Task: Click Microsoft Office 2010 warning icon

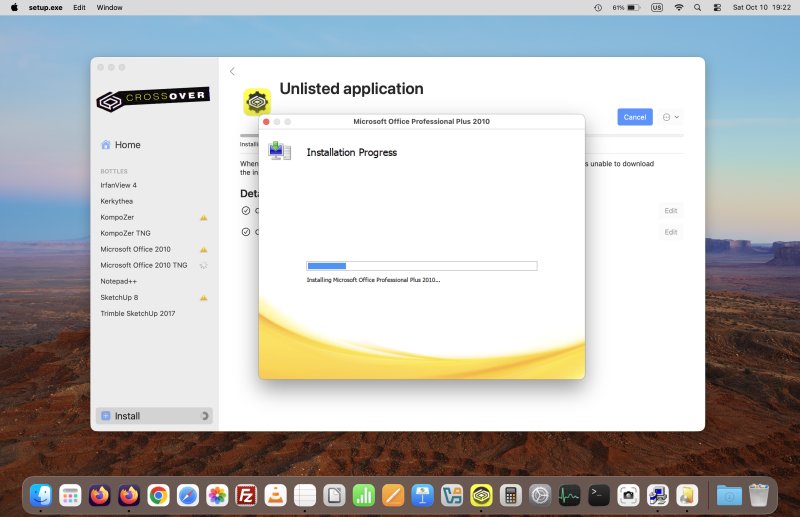Action: click(204, 250)
